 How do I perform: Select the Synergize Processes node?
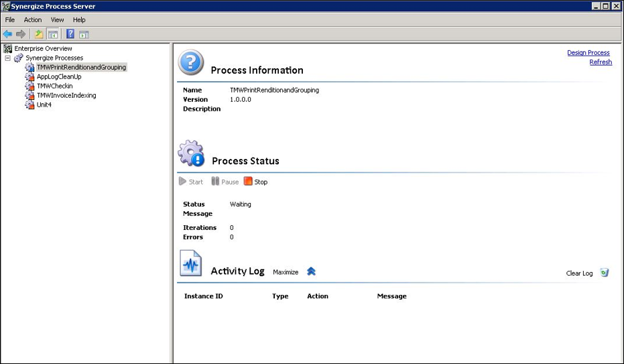[54, 58]
